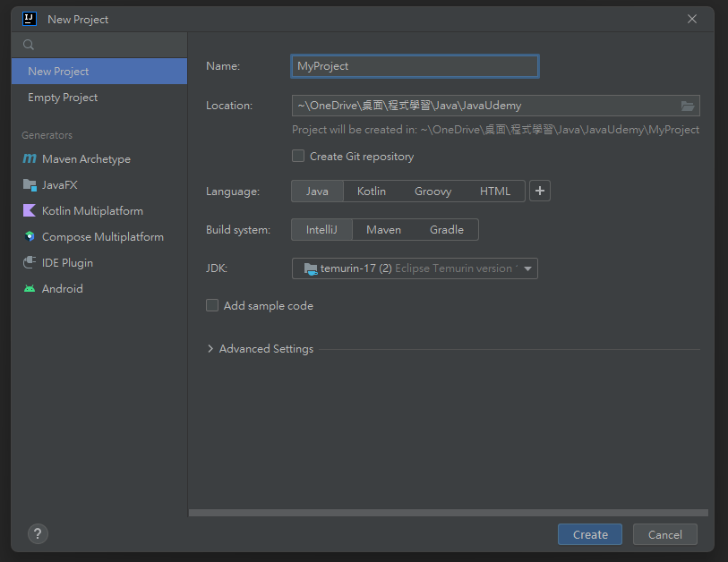The height and width of the screenshot is (562, 728).
Task: Click the JavaFX folder icon
Action: click(30, 184)
